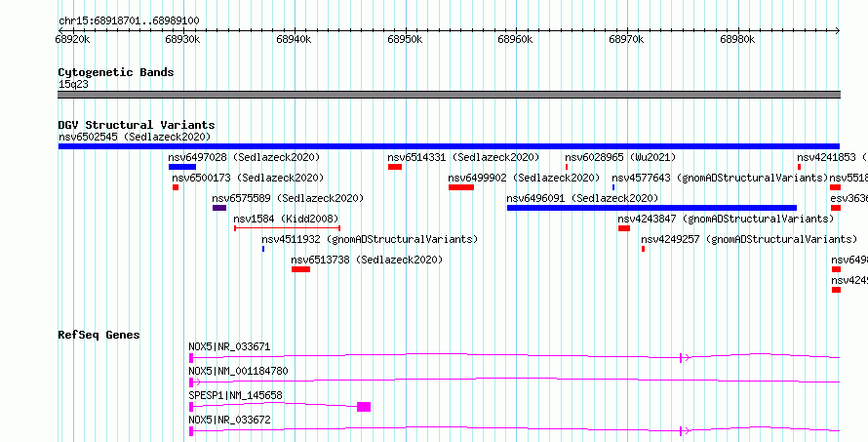Click the 68940k ruler label
The image size is (868, 442).
pyautogui.click(x=294, y=40)
